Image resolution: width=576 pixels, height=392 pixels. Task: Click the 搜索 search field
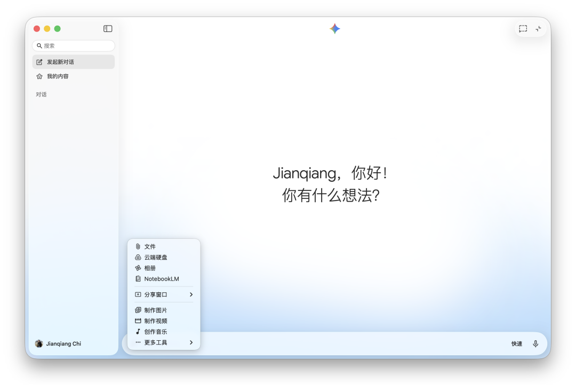pyautogui.click(x=74, y=45)
